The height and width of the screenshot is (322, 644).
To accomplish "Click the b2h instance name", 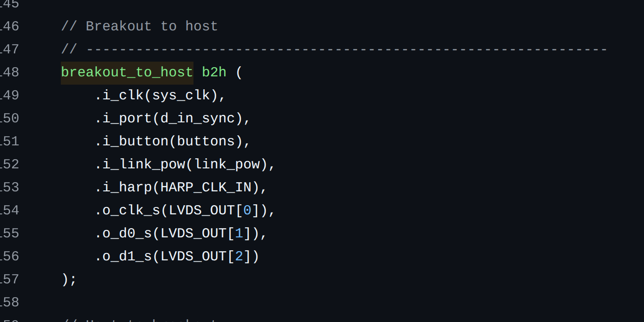I will coord(214,73).
